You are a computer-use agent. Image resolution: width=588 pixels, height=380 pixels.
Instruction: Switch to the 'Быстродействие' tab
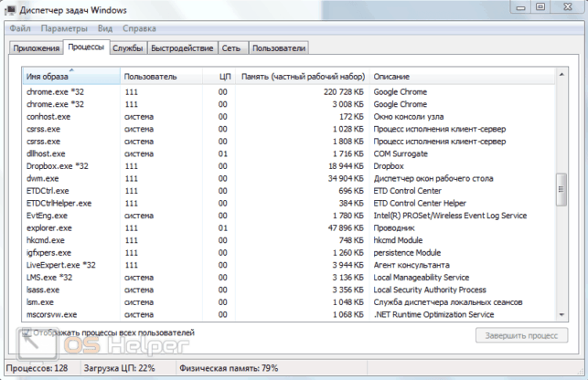182,48
